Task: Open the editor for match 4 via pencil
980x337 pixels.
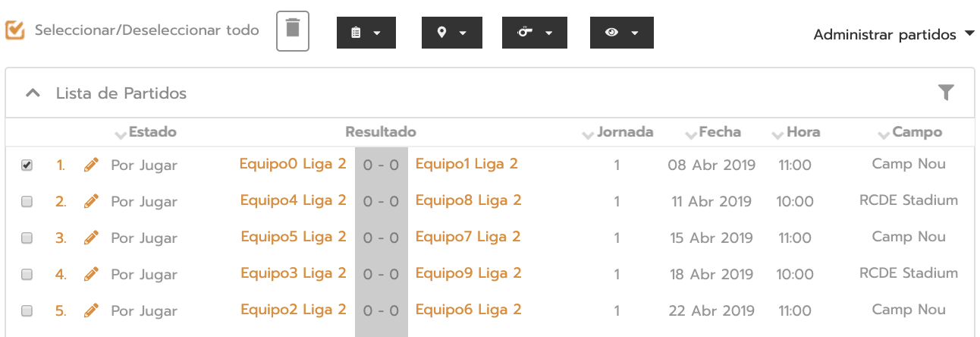Action: (x=91, y=274)
